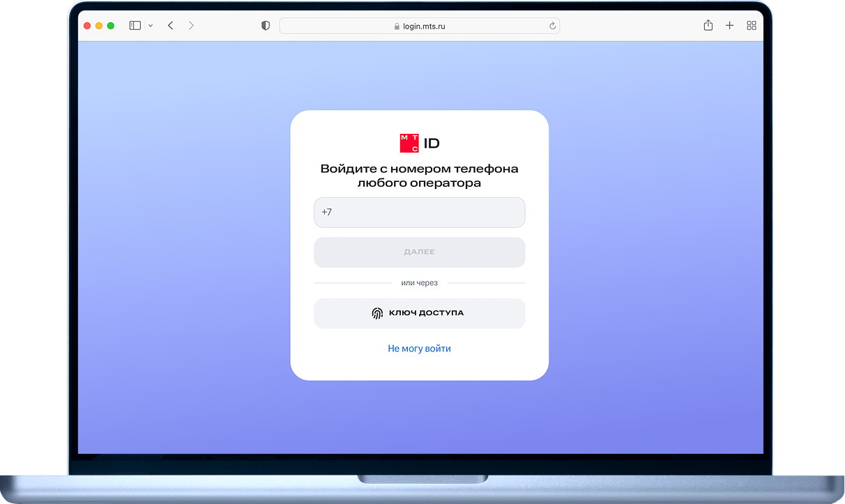Click the ДАЛЕЕ button
Viewport: 845px width, 504px height.
pos(420,252)
